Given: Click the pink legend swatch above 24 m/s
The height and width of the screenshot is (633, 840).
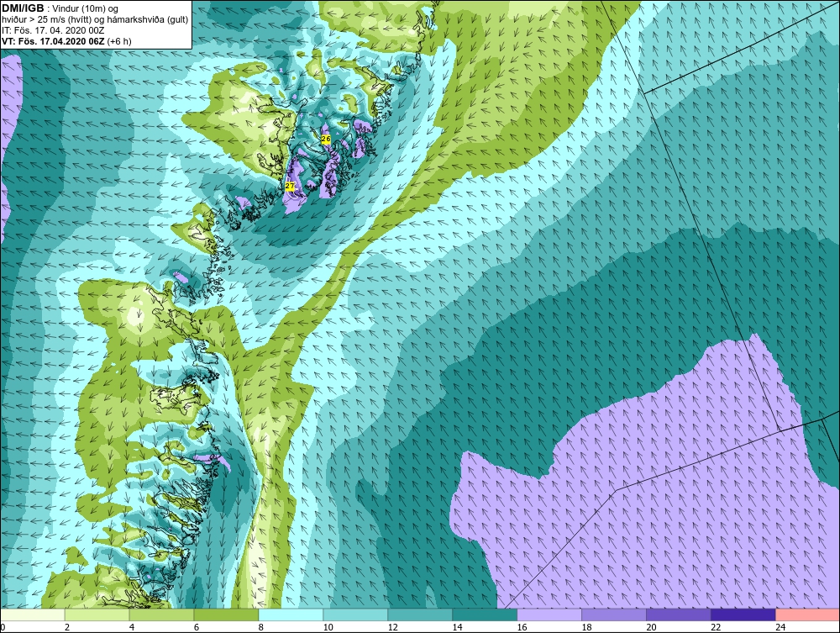Looking at the screenshot, I should pyautogui.click(x=807, y=615).
